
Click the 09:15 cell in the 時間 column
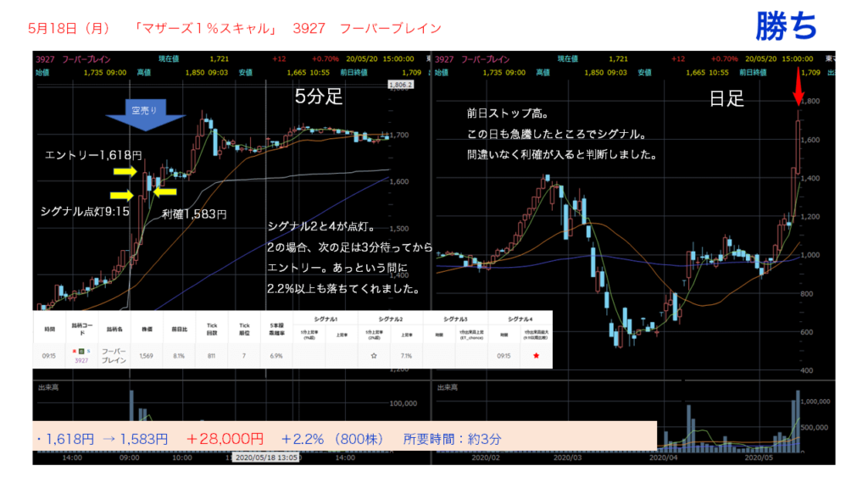[49, 356]
